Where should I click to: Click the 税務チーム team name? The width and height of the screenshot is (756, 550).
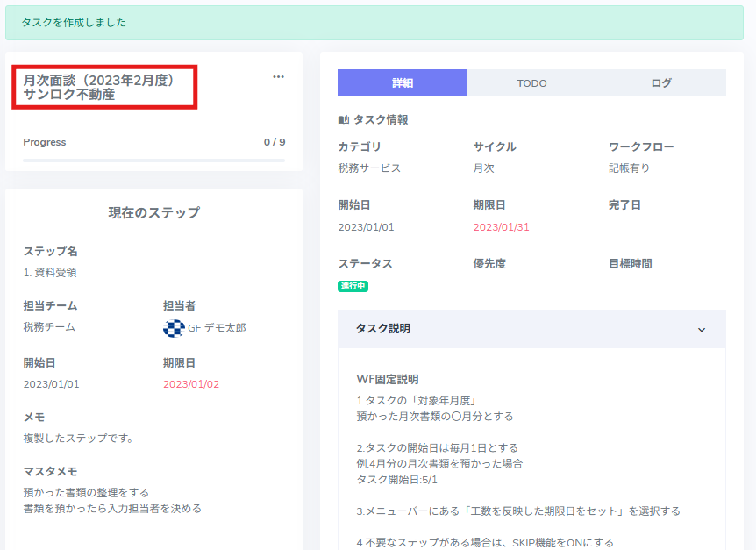tap(49, 327)
